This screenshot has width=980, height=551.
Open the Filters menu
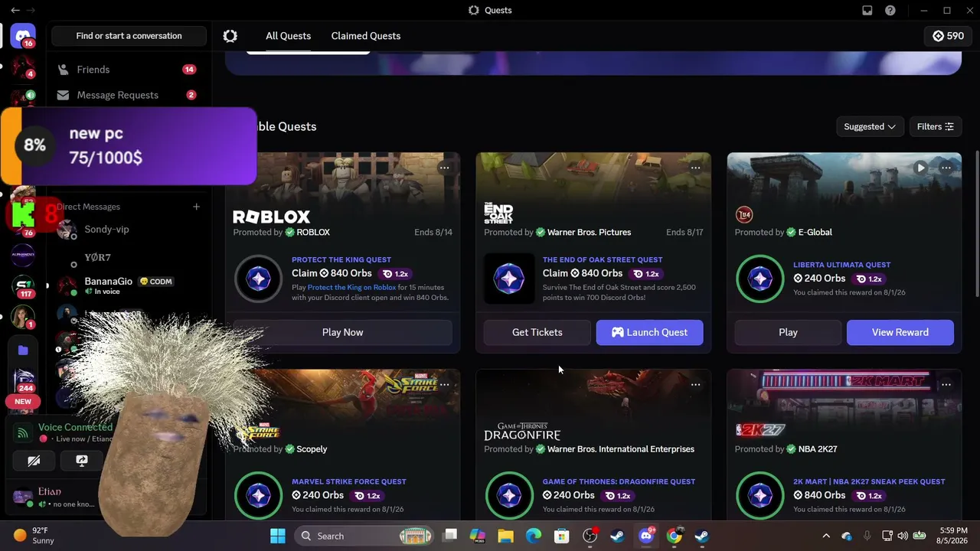pos(935,126)
